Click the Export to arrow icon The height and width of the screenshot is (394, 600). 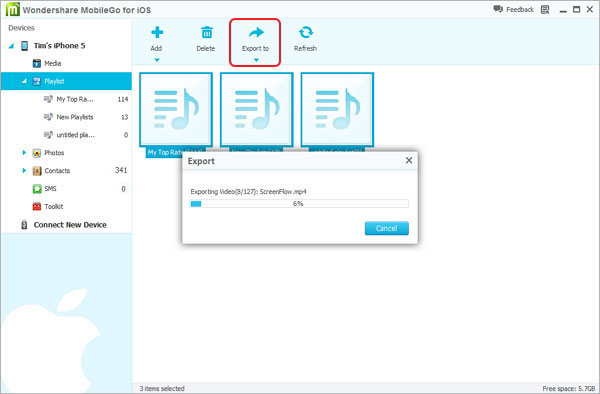click(256, 32)
